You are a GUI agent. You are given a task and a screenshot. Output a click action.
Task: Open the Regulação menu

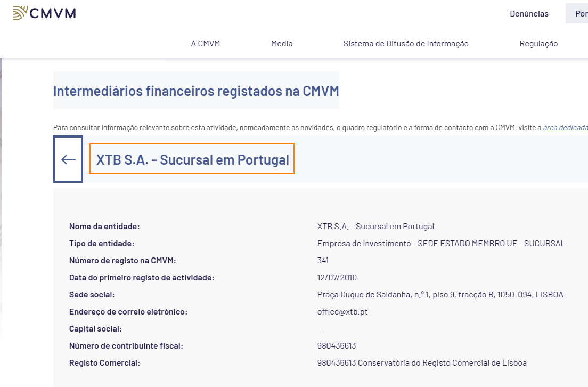pos(538,44)
